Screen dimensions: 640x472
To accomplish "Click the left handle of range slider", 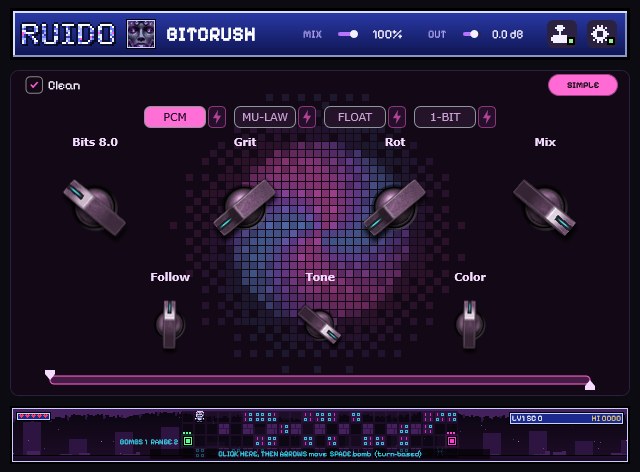I will [x=50, y=375].
